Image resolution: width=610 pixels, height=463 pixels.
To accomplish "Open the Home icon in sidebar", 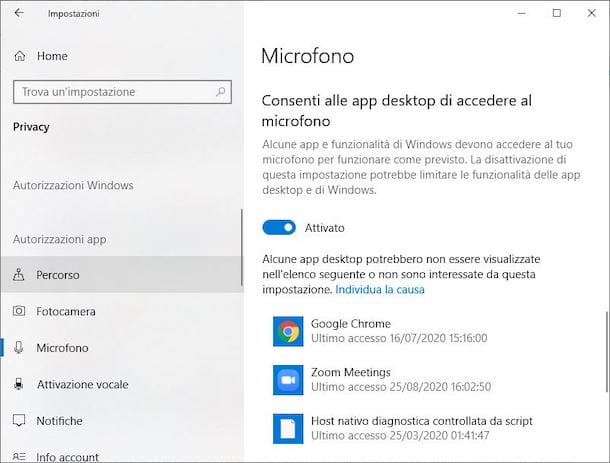I will point(19,56).
